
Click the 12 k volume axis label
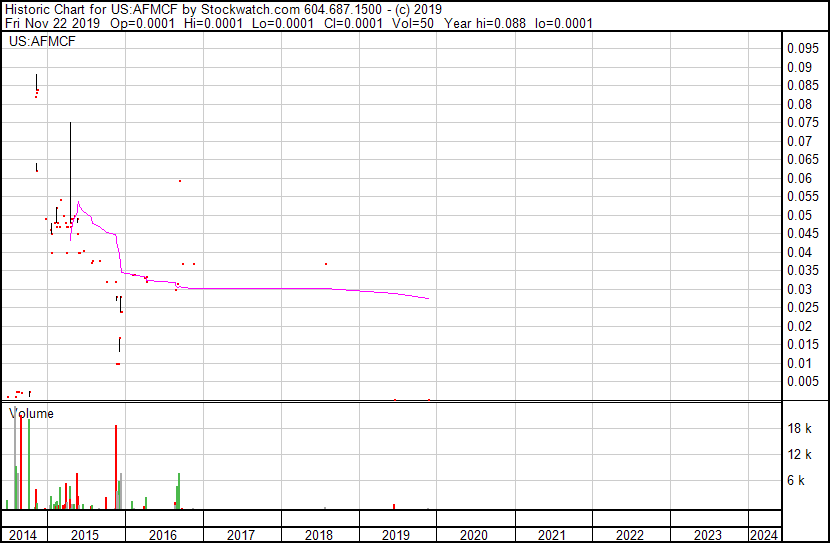point(799,455)
